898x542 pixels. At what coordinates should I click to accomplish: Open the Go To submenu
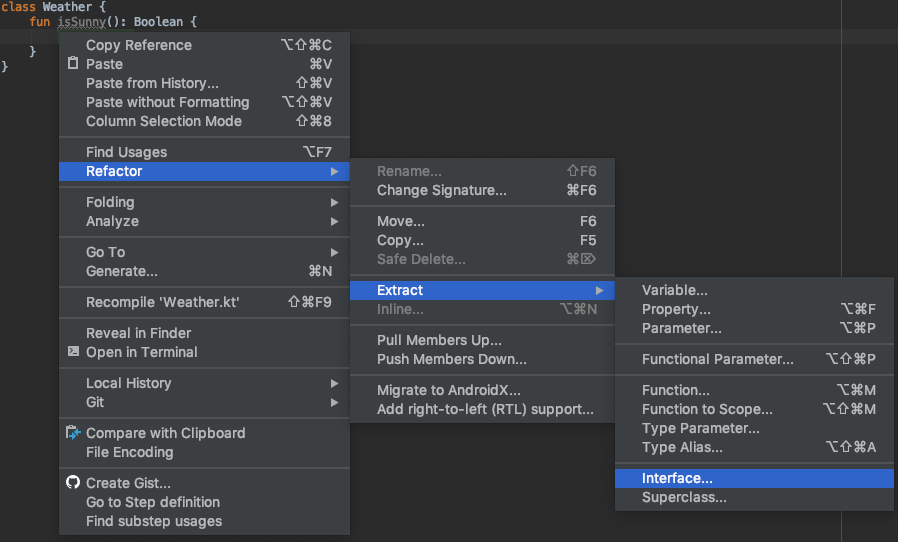106,252
